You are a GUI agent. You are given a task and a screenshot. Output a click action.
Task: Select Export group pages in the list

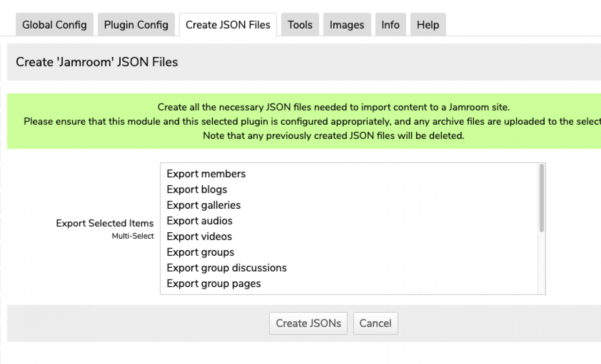click(x=214, y=284)
